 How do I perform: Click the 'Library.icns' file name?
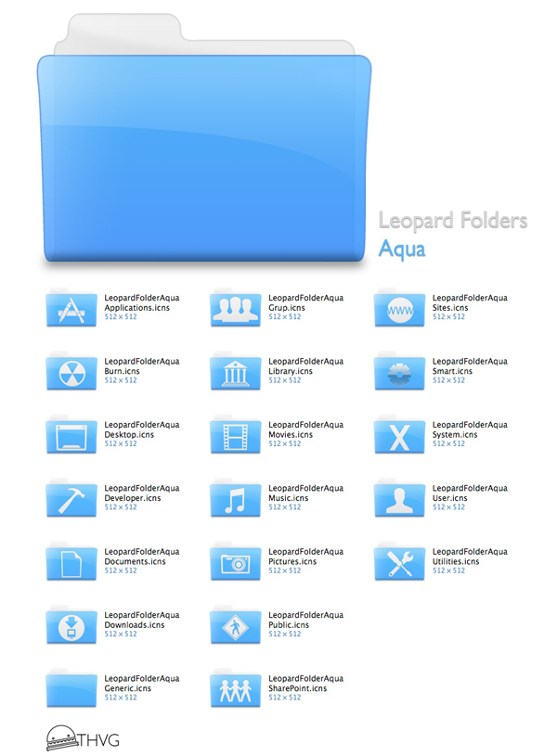tap(291, 371)
